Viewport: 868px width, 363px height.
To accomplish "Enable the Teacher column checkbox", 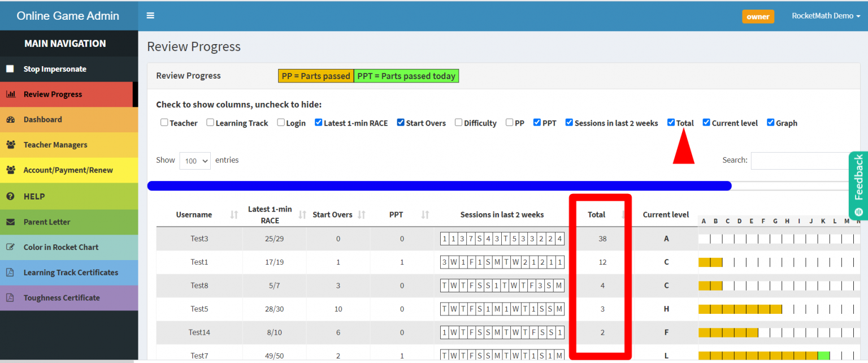I will [164, 123].
